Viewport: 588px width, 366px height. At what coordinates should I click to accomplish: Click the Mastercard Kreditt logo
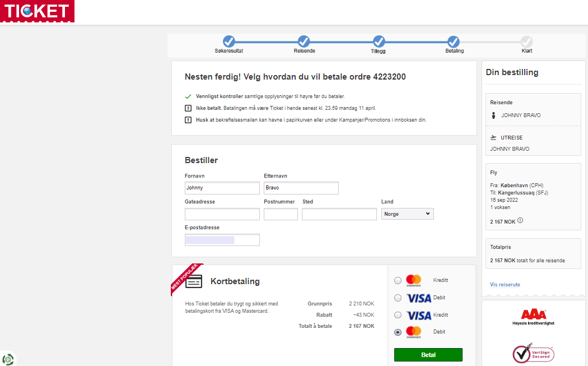414,280
